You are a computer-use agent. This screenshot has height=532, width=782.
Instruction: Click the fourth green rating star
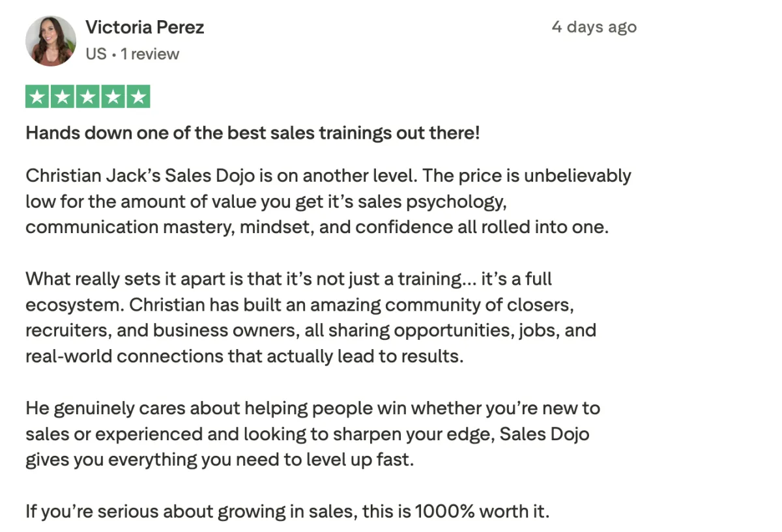point(113,97)
